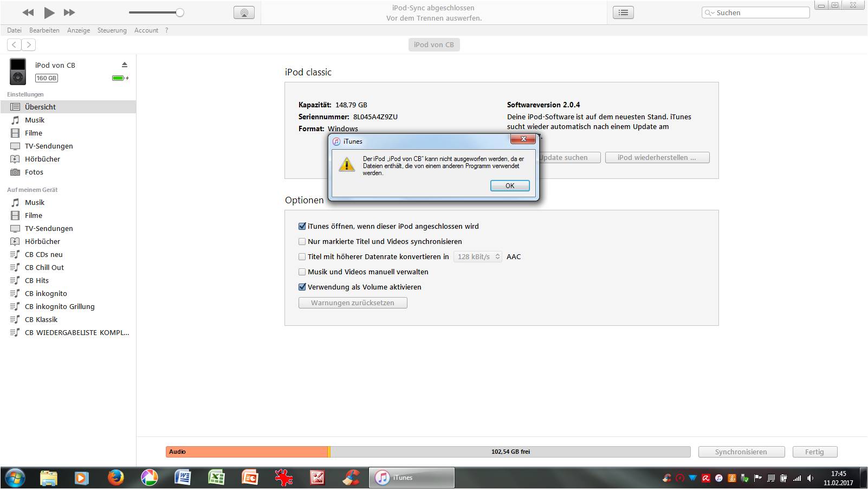Launch Picasa from the taskbar
The image size is (868, 489).
(149, 478)
